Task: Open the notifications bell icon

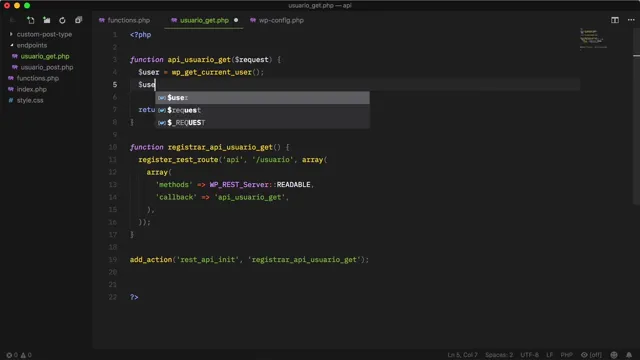Action: click(x=629, y=355)
